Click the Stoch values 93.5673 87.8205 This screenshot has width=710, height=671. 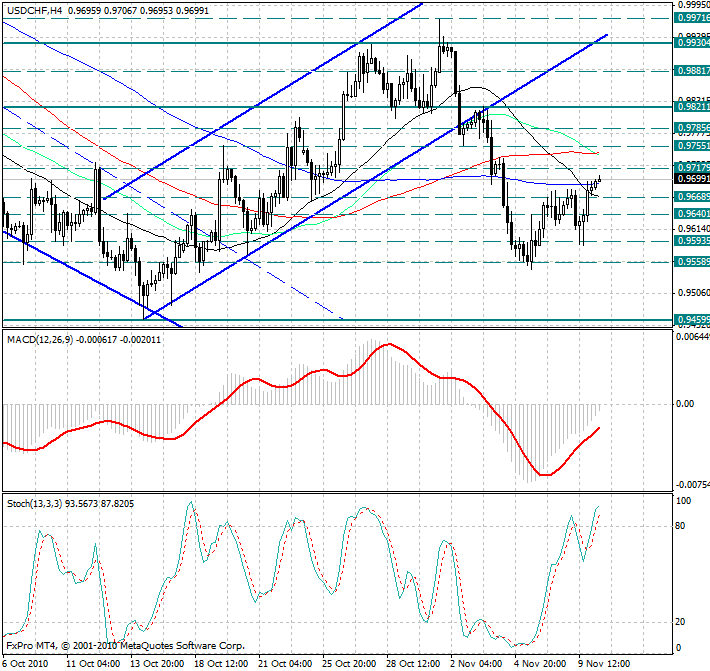100,503
